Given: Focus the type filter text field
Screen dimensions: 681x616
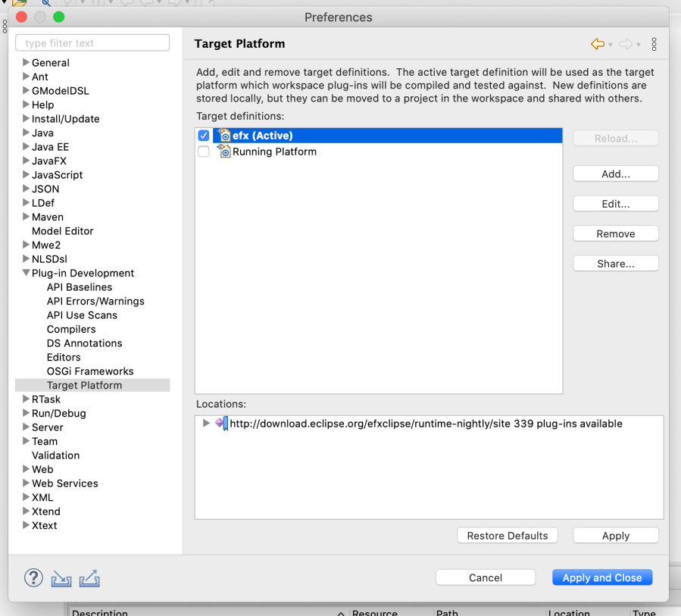Looking at the screenshot, I should [x=92, y=43].
